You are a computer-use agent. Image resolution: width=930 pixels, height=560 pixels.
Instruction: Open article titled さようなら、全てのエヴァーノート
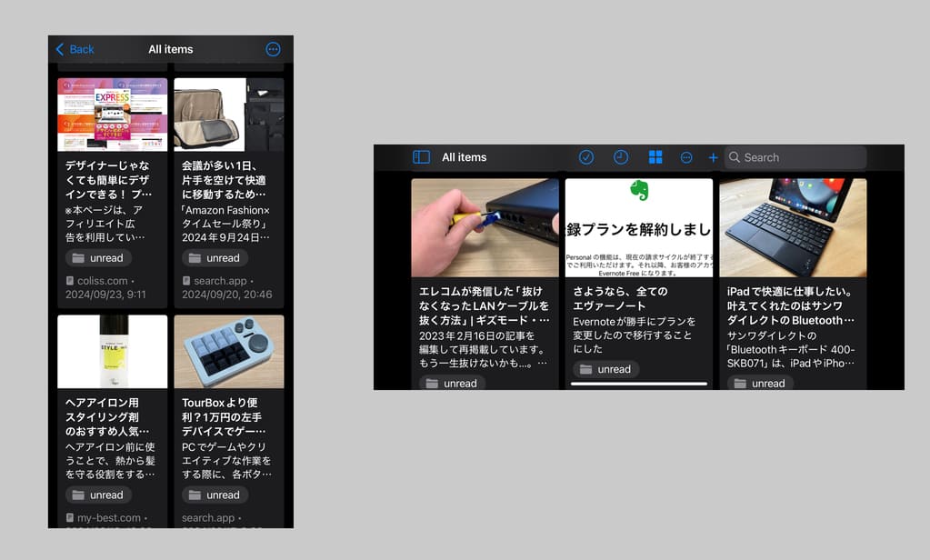pos(620,298)
